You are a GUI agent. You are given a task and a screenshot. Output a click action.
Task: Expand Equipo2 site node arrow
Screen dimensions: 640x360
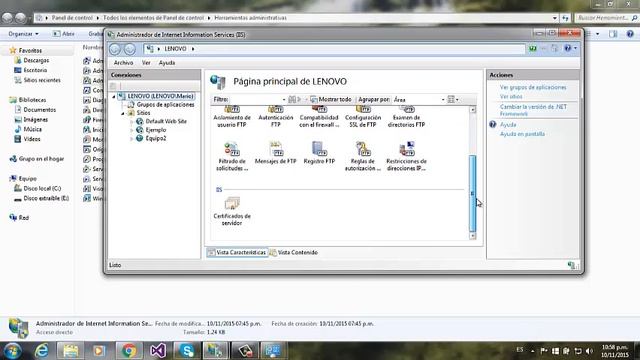(132, 139)
